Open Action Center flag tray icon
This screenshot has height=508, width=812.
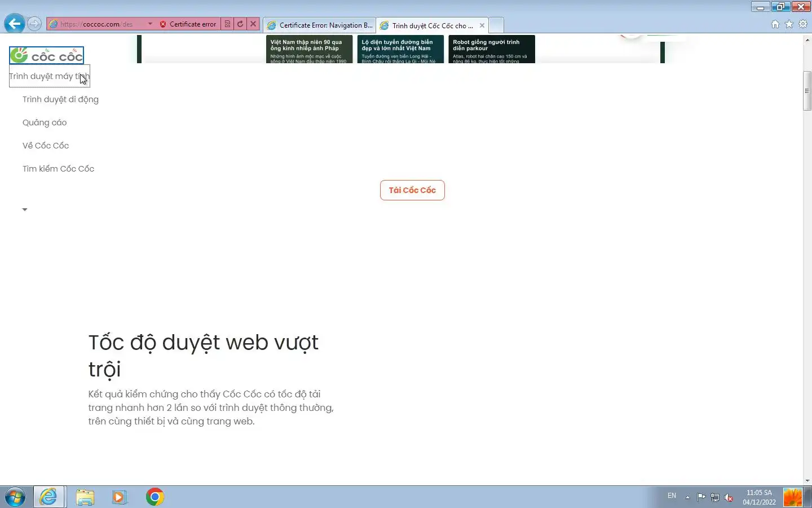coord(701,497)
